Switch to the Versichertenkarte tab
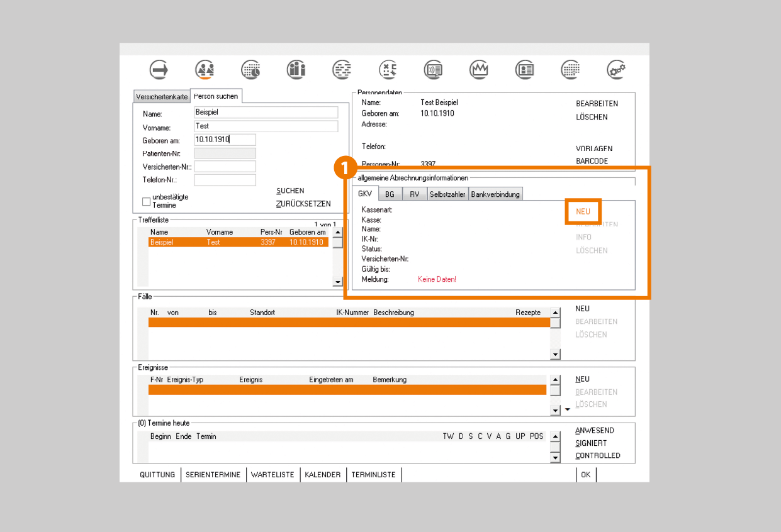The height and width of the screenshot is (532, 781). point(162,97)
